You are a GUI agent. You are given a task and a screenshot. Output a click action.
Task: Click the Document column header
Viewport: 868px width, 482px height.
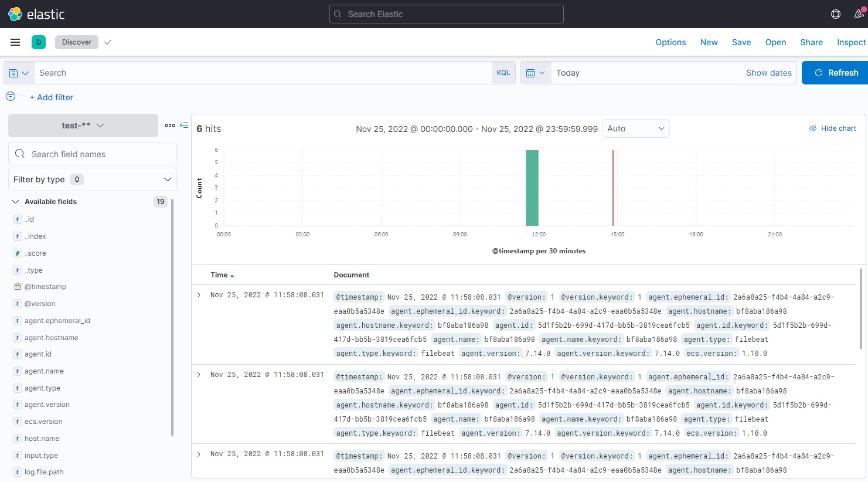352,275
